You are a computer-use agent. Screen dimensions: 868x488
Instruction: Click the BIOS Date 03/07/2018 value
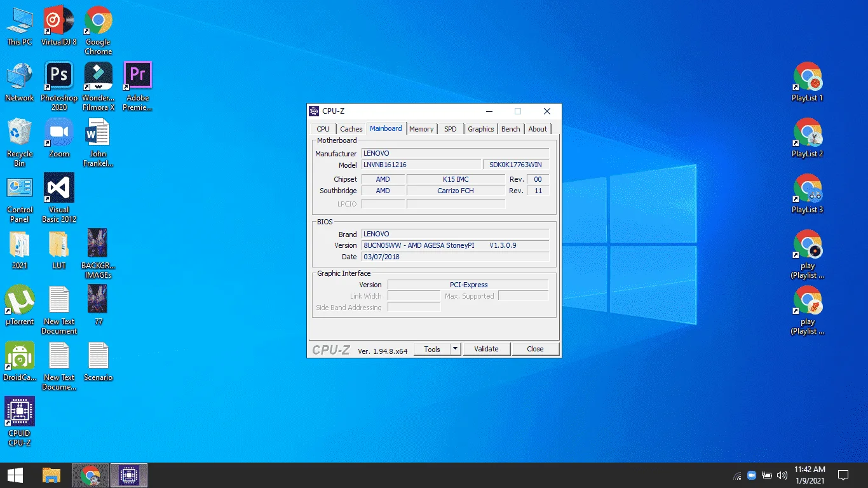click(x=455, y=257)
